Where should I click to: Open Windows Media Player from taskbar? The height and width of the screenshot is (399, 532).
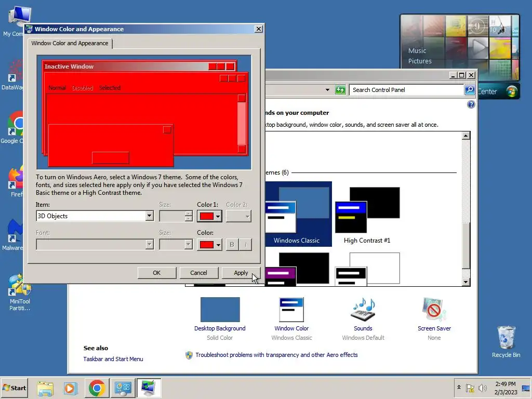70,388
